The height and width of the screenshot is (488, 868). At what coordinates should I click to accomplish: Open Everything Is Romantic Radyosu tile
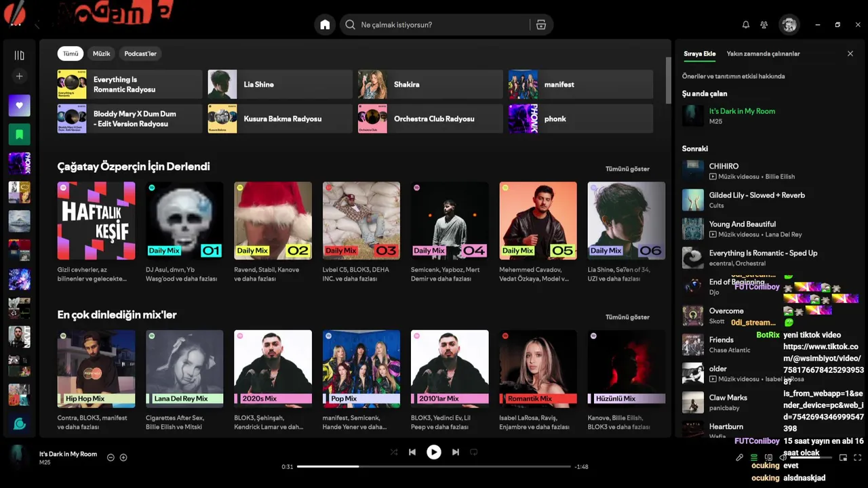click(130, 85)
